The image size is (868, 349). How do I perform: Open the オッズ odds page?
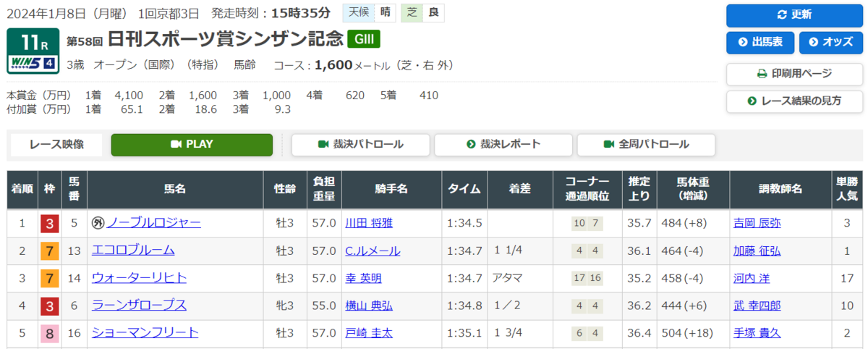(x=831, y=43)
